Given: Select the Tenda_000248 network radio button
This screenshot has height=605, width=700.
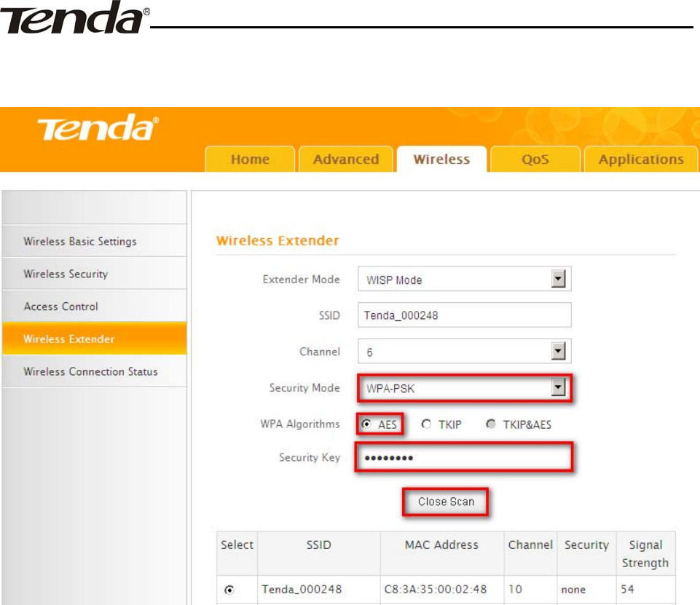Looking at the screenshot, I should click(x=229, y=590).
